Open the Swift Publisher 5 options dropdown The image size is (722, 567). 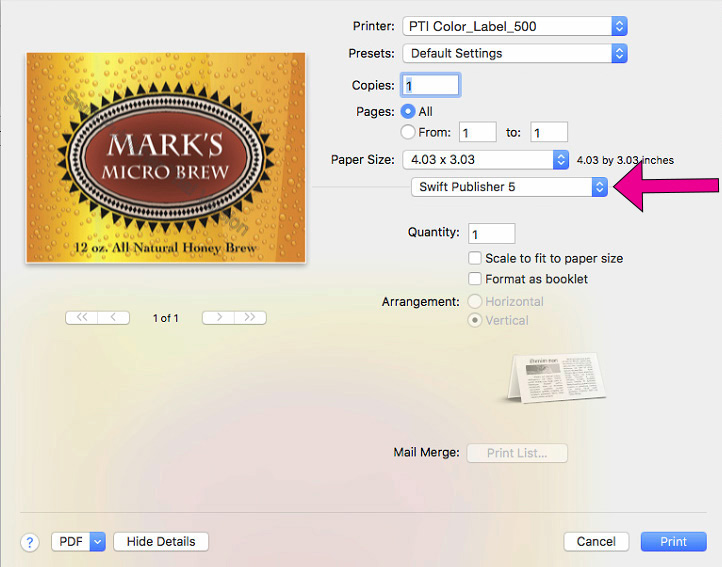click(509, 187)
